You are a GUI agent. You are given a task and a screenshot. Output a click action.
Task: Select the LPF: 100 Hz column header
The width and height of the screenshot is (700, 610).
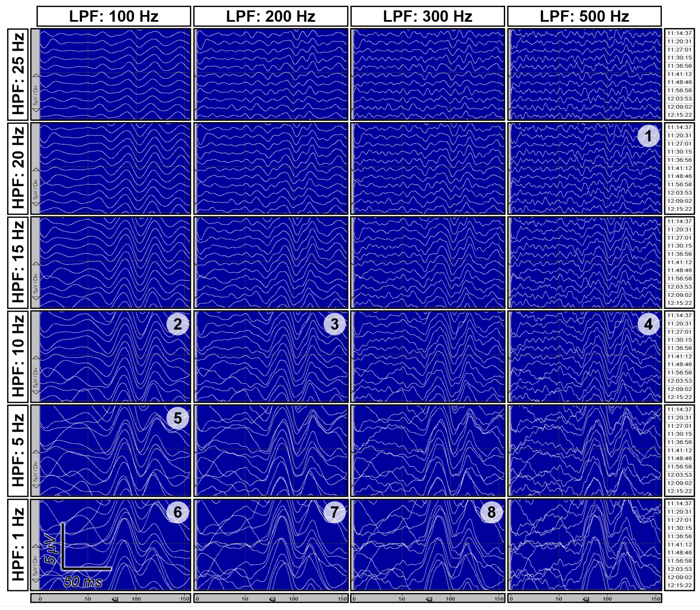114,16
